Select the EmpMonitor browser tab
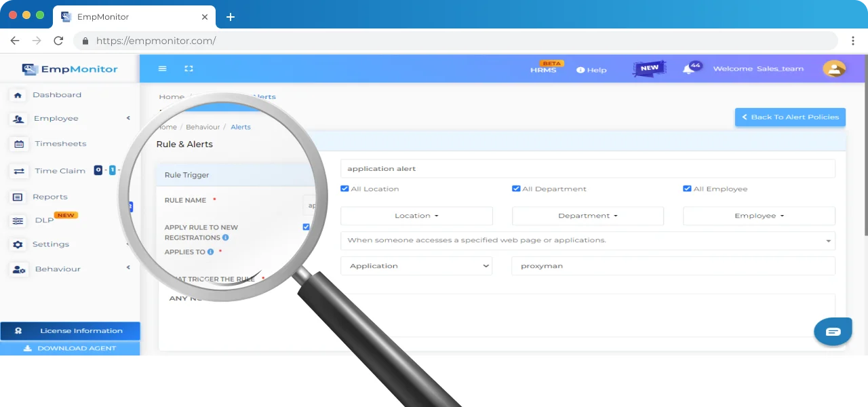868x407 pixels. point(135,16)
